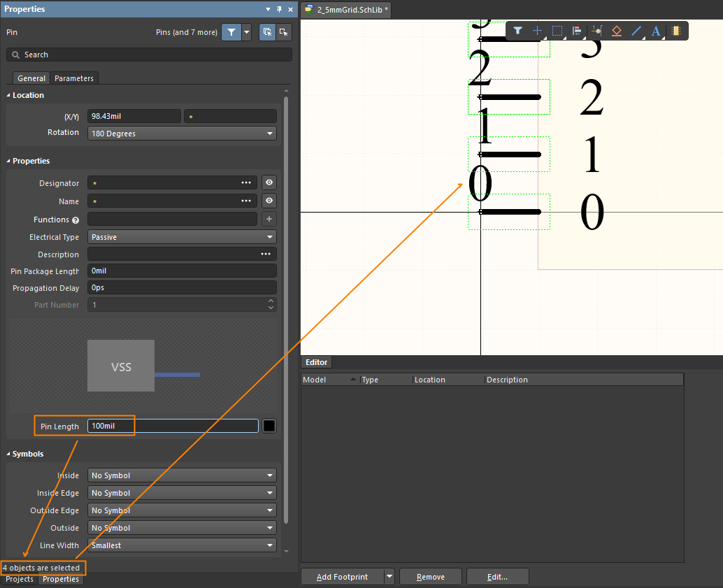Click the Remove button
This screenshot has height=588, width=723.
coord(431,577)
